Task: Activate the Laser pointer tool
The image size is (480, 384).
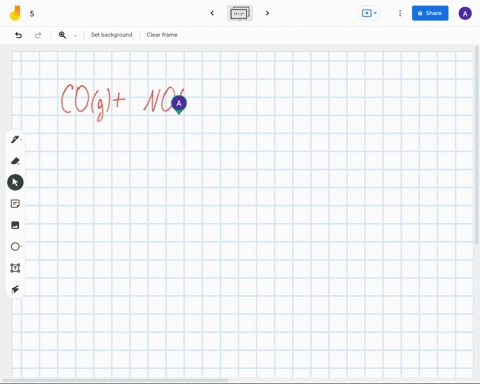Action: click(x=15, y=289)
